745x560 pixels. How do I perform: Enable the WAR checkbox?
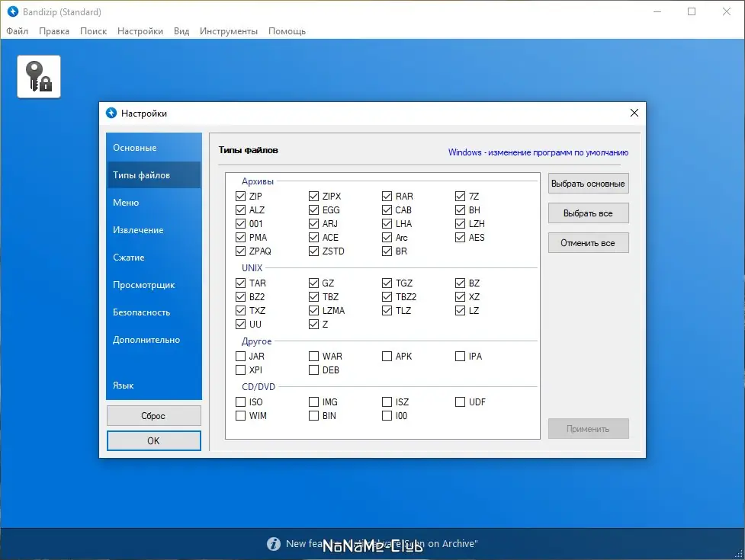(x=313, y=356)
